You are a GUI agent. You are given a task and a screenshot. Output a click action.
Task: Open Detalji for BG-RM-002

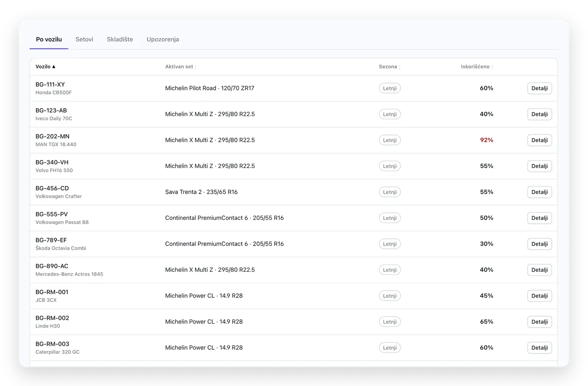click(x=540, y=322)
